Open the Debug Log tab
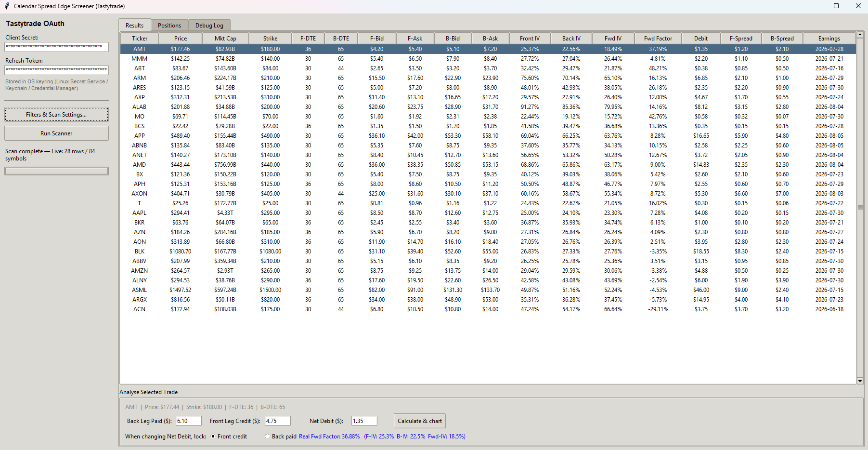This screenshot has height=450, width=868. [209, 25]
